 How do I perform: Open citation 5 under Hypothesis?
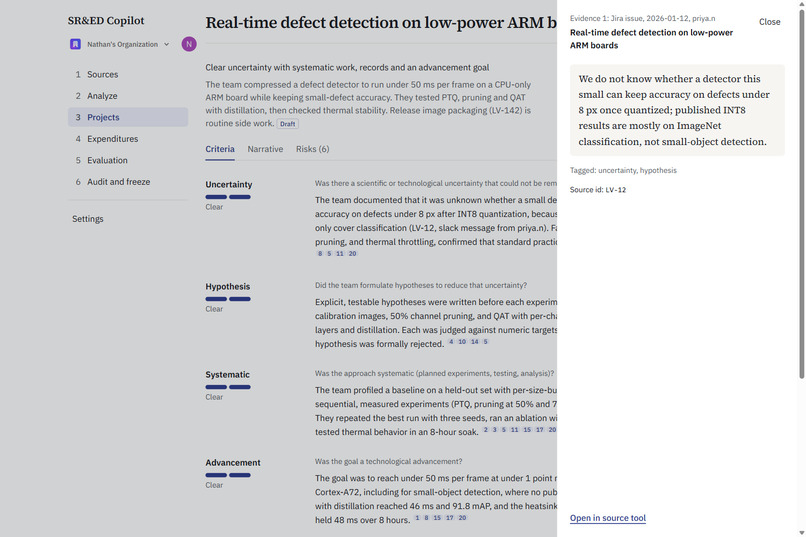point(485,342)
